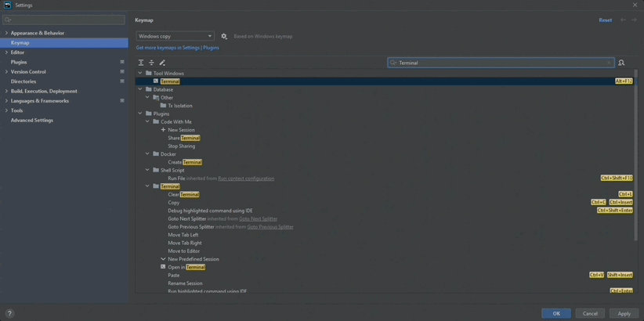This screenshot has height=321, width=644.
Task: Select the Move to Editor action
Action: [x=184, y=251]
